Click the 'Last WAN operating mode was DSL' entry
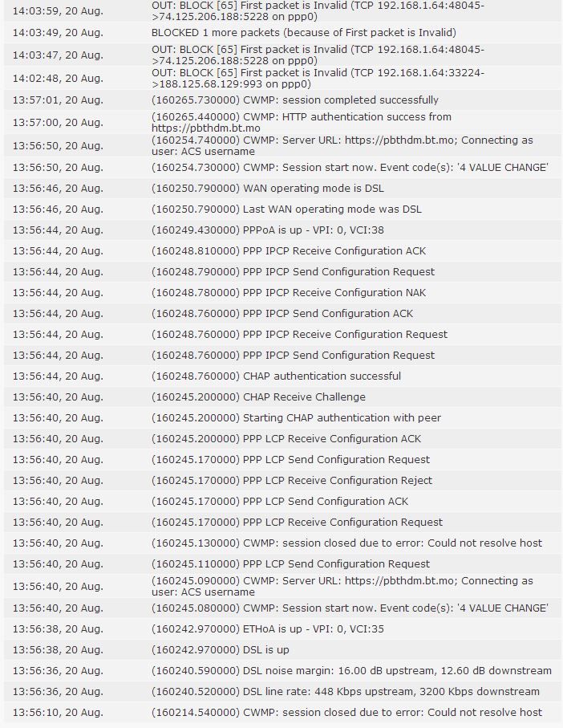563x728 pixels. tap(282, 209)
